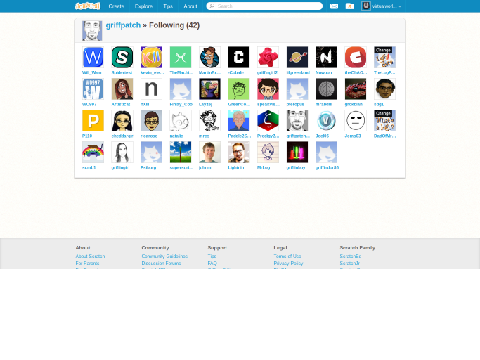Go to the Tips page
480x360 pixels.
(168, 6)
